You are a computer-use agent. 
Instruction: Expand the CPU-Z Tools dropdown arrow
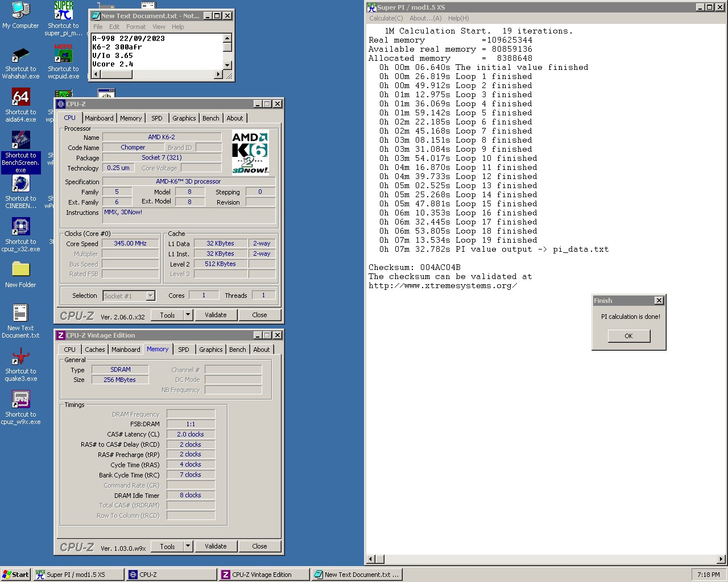[188, 315]
